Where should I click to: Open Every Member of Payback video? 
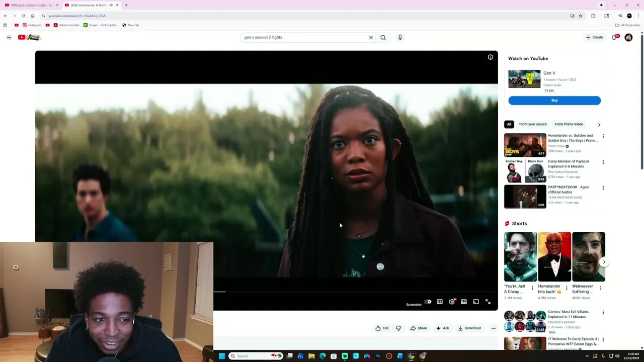(525, 171)
